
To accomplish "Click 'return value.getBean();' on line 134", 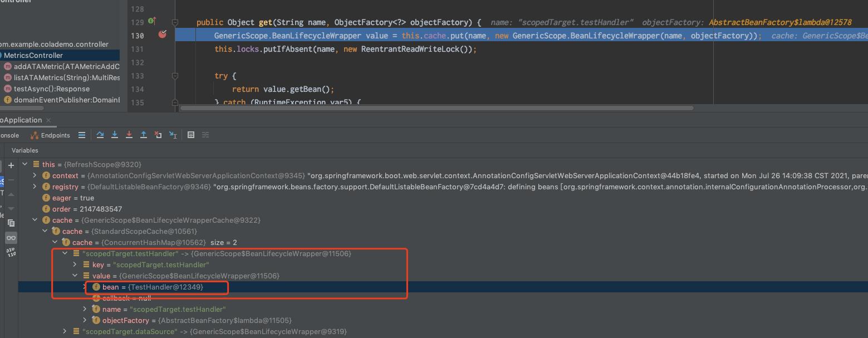I will pyautogui.click(x=283, y=89).
